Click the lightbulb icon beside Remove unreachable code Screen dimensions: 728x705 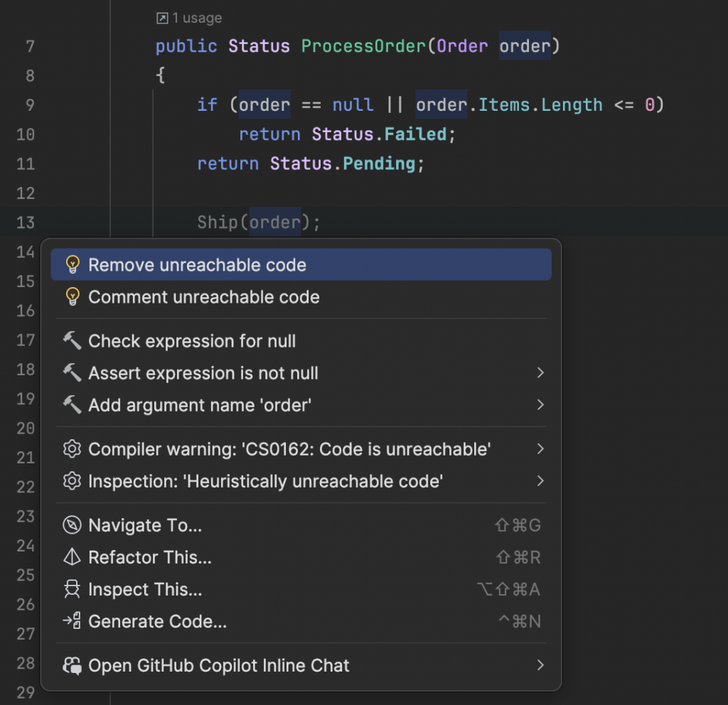coord(72,265)
